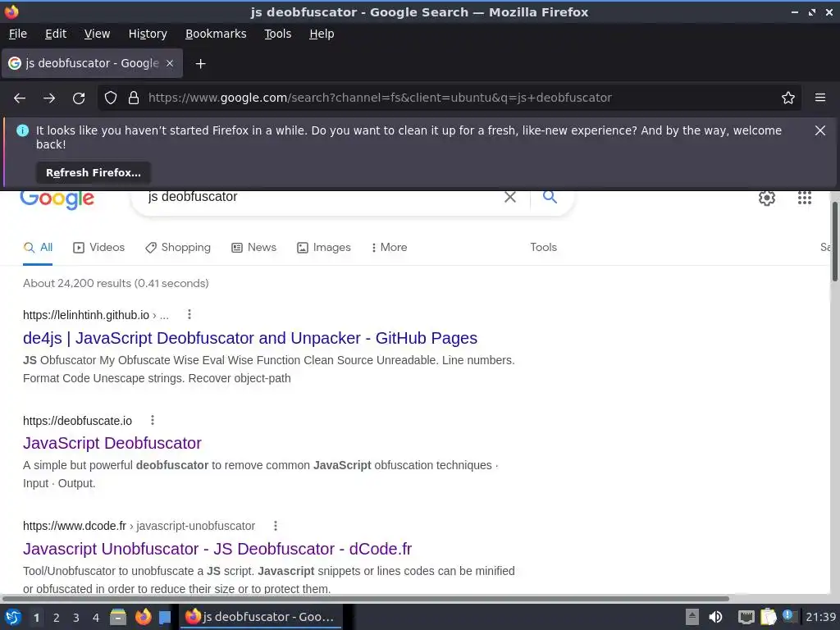Click the horizontal page scrollbar

[365, 598]
